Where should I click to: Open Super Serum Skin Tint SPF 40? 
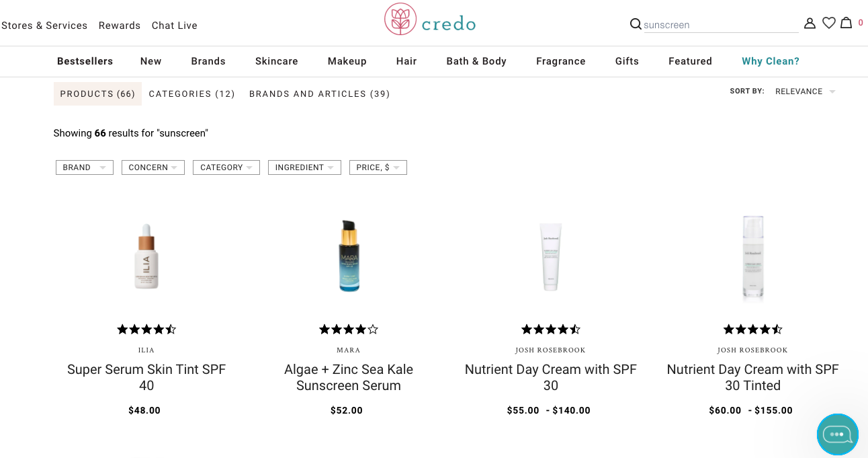click(x=146, y=377)
